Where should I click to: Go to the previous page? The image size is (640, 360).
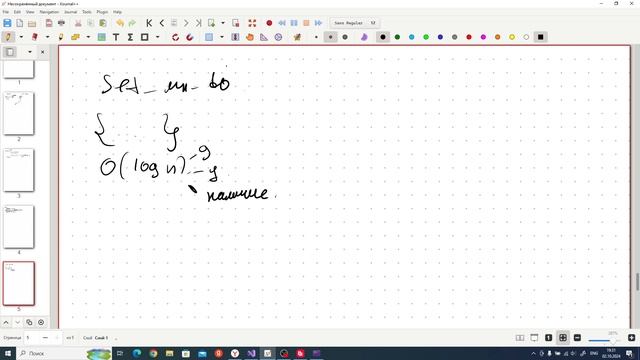(x=162, y=23)
